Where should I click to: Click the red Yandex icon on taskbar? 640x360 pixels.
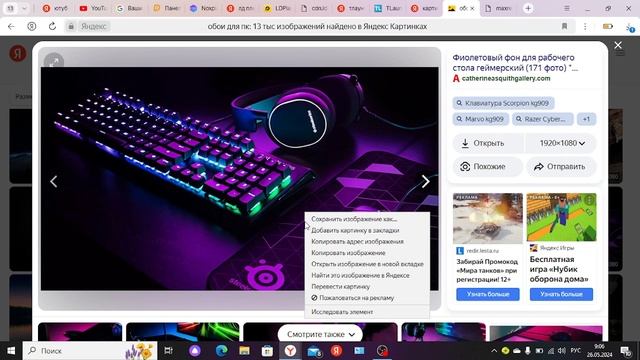(x=336, y=351)
